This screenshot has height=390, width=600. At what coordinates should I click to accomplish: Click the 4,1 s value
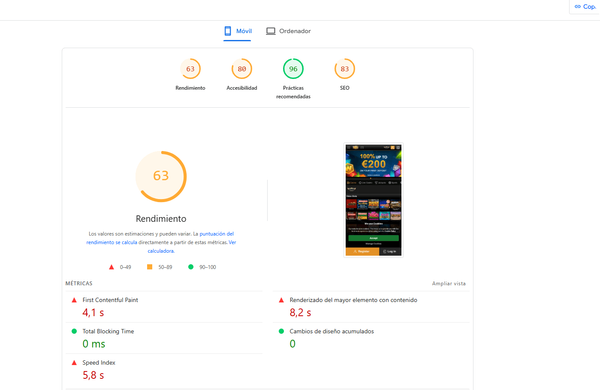tap(93, 313)
